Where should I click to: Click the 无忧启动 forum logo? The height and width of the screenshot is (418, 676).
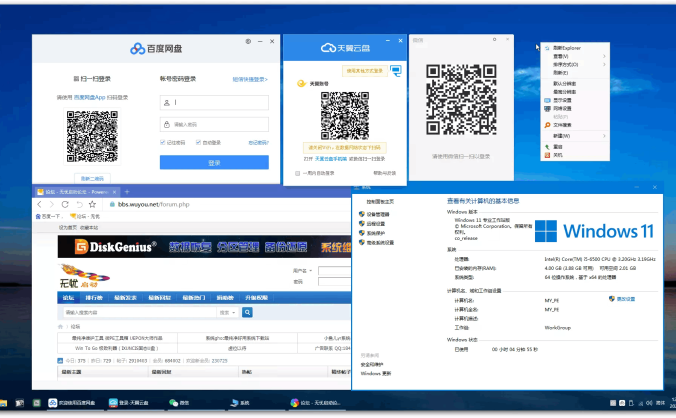pos(84,276)
